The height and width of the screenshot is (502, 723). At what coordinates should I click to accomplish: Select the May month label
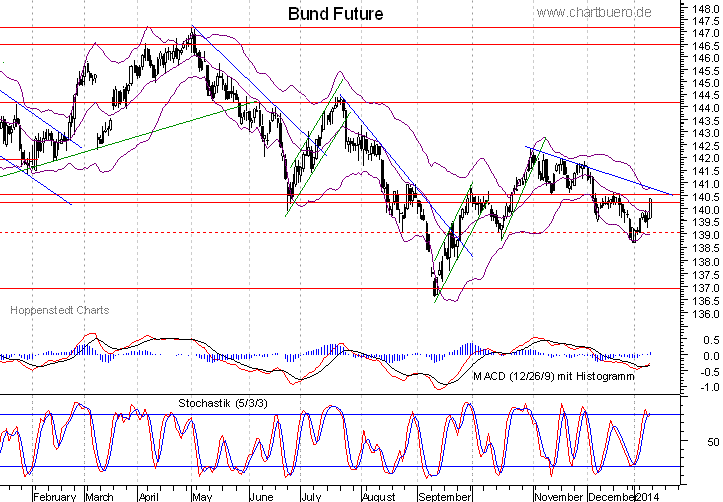202,496
